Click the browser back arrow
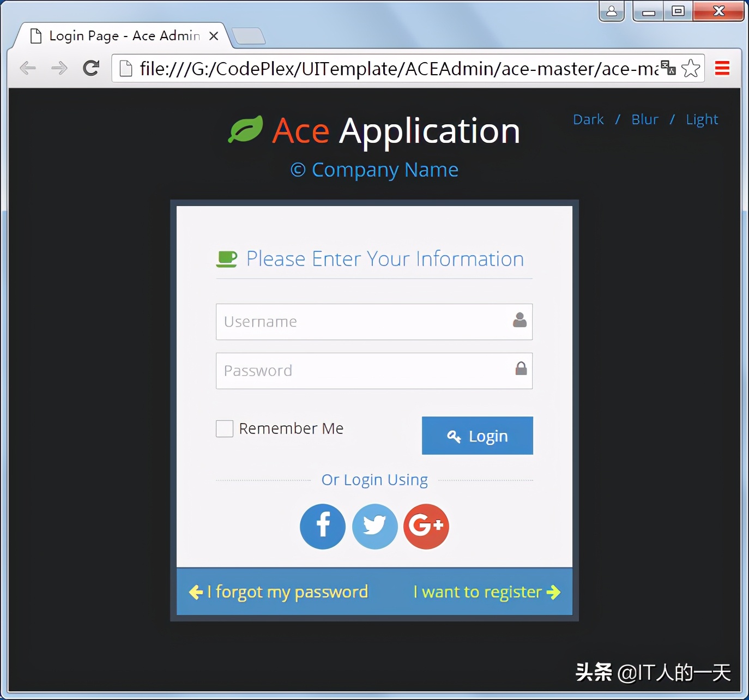The image size is (749, 700). click(x=28, y=68)
